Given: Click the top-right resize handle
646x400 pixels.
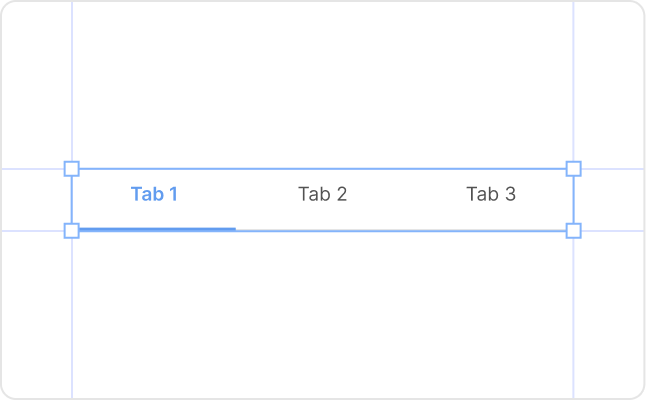Looking at the screenshot, I should 573,169.
